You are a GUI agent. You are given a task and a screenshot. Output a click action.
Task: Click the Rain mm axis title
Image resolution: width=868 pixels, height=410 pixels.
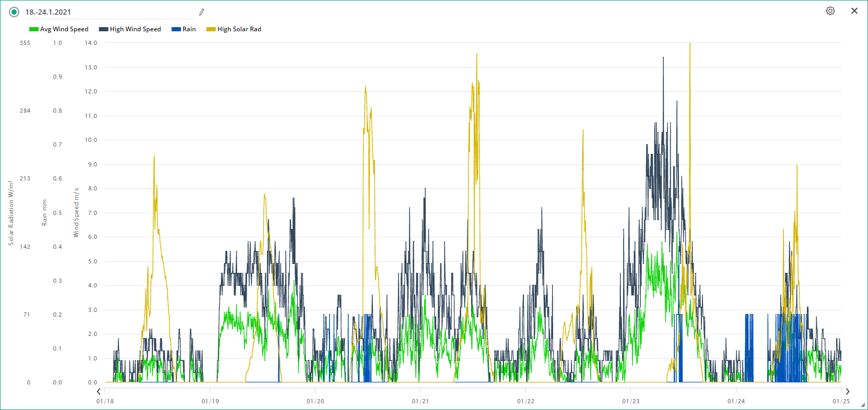click(44, 213)
